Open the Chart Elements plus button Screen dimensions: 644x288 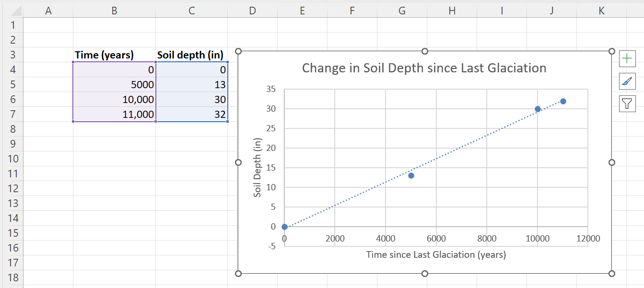627,59
